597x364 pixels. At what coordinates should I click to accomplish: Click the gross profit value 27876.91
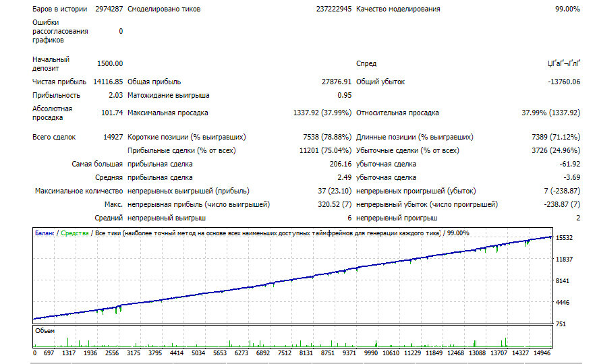(x=337, y=82)
